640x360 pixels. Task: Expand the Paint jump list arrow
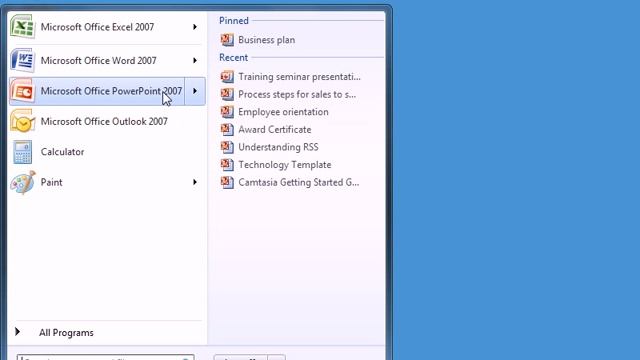click(x=195, y=182)
